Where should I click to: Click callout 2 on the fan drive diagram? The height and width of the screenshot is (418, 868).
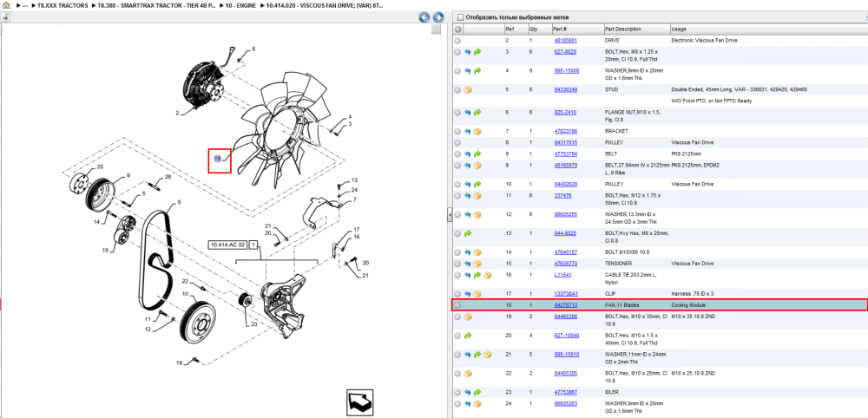(178, 114)
